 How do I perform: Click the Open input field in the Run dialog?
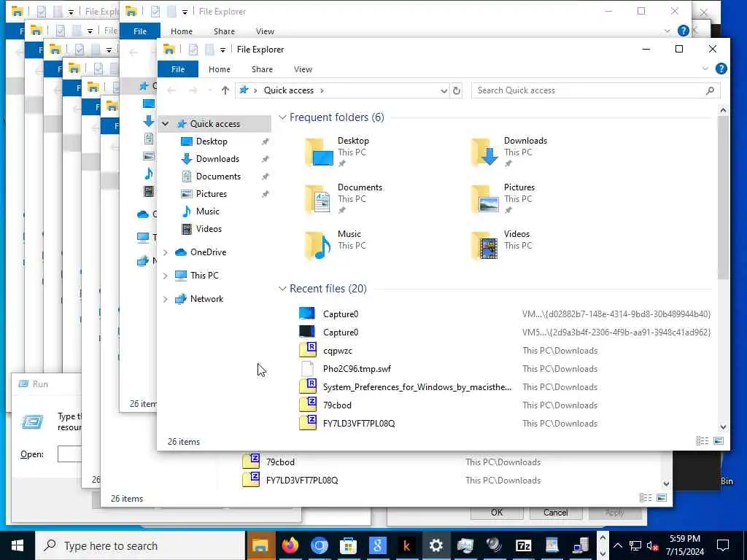(x=69, y=454)
